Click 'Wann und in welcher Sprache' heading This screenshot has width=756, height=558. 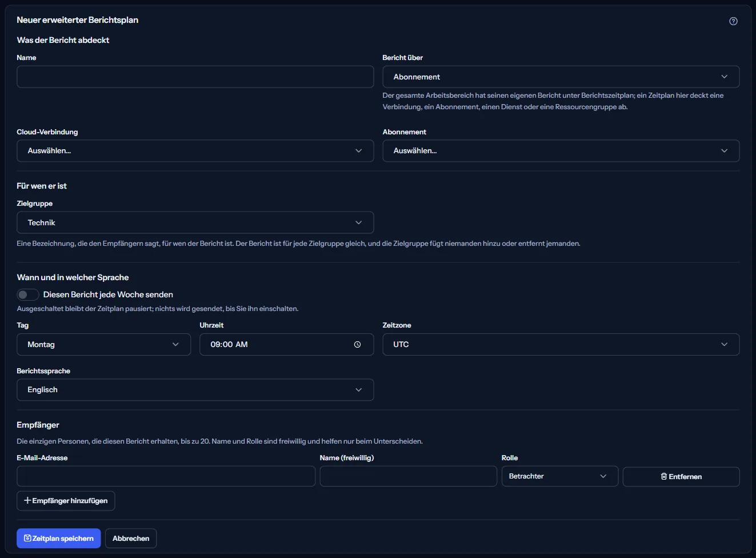pyautogui.click(x=73, y=277)
